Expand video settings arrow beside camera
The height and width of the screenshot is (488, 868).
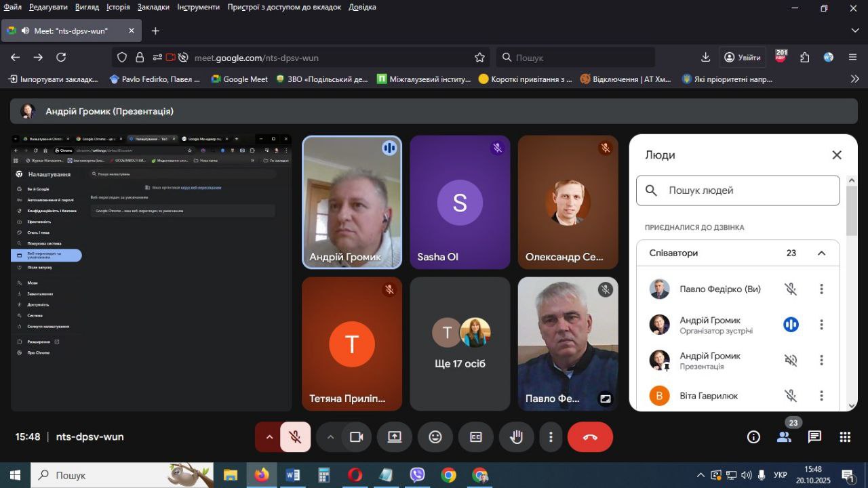tap(330, 437)
